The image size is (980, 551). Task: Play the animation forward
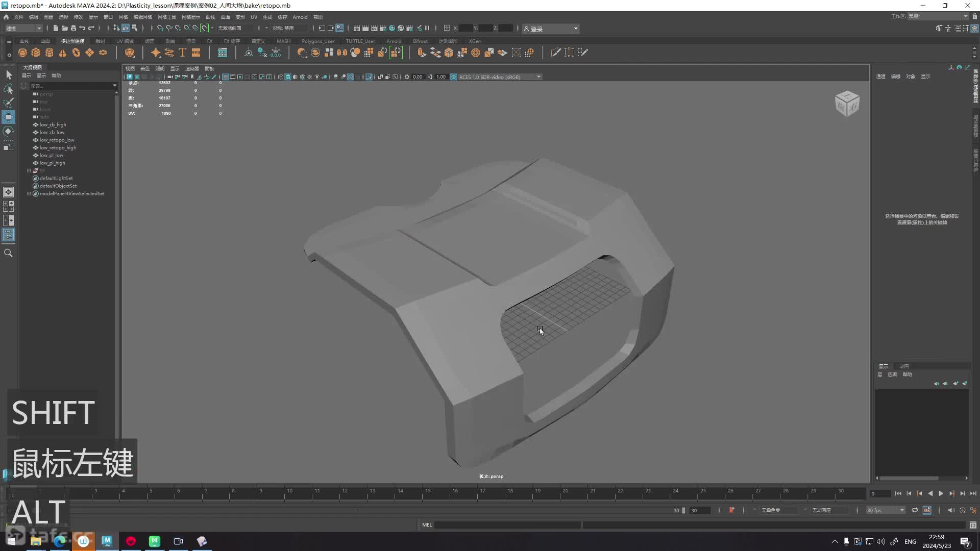[941, 494]
